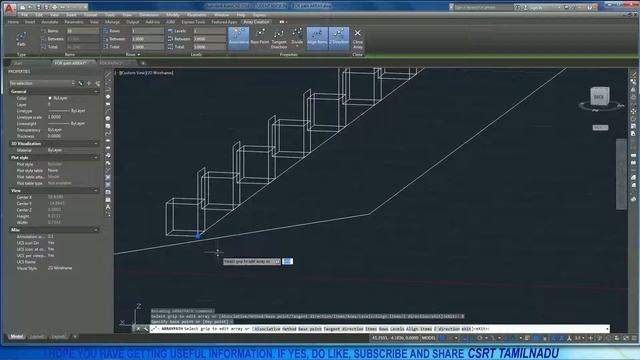Switch to the Layout2 tab
The image size is (640, 360).
tap(58, 337)
